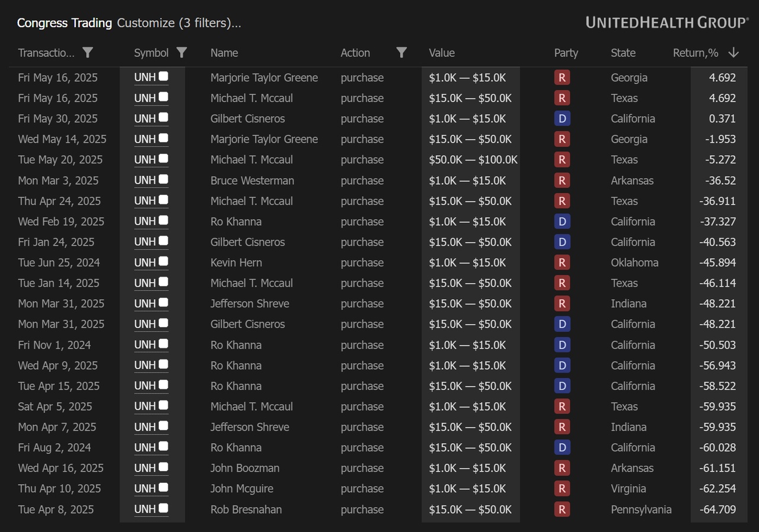The image size is (759, 532).
Task: Select the return value -62.254
Action: [x=717, y=489]
